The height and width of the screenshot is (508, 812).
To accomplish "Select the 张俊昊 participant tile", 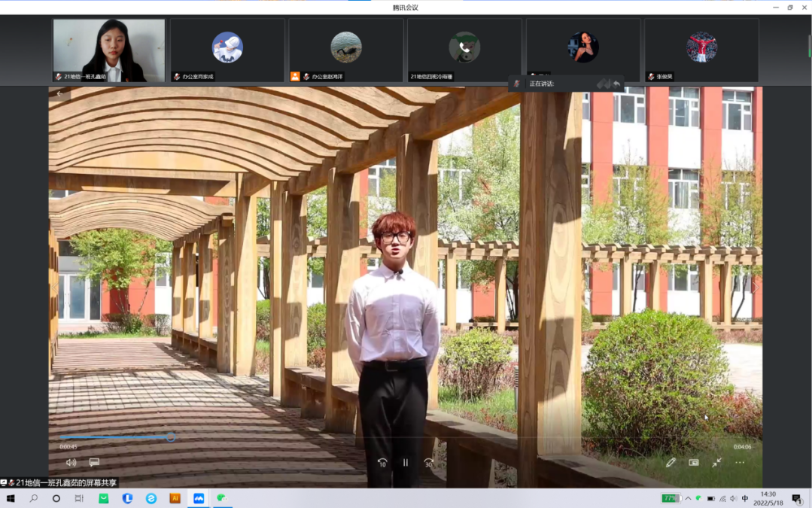I will pos(701,50).
